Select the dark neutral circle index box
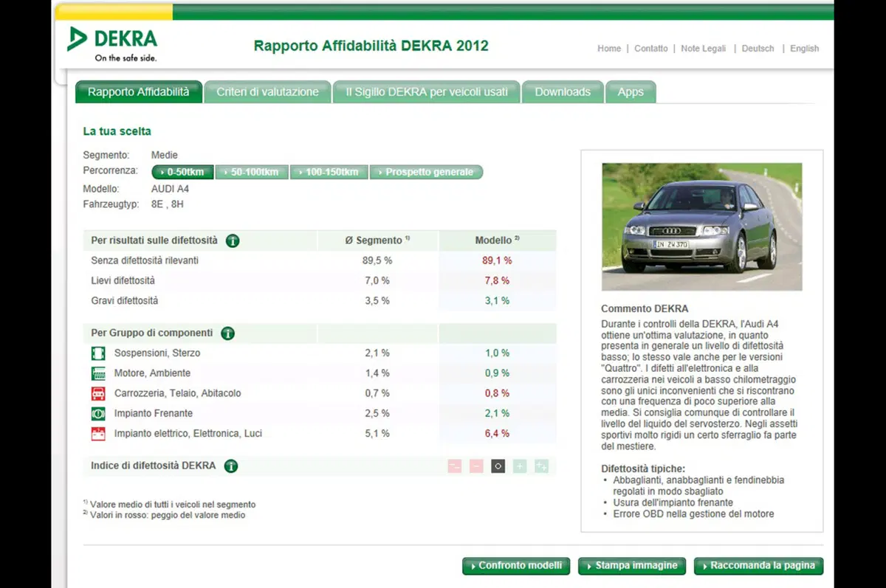 (498, 466)
